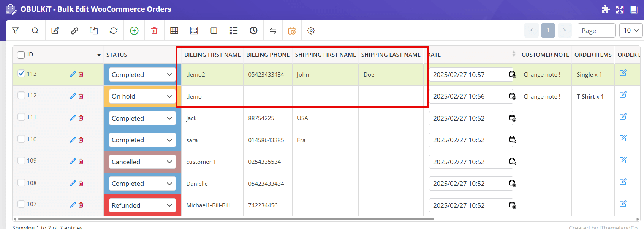
Task: Sort by Billing First Name column header
Action: coord(212,55)
